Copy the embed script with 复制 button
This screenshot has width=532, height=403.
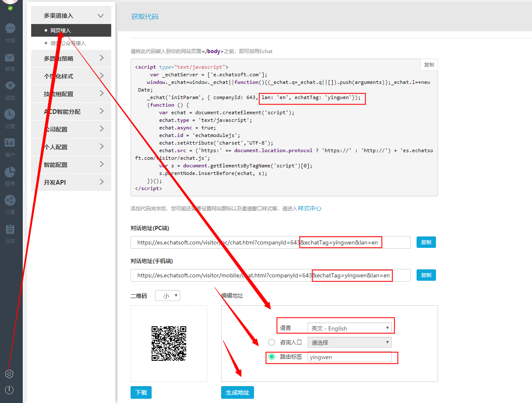429,64
